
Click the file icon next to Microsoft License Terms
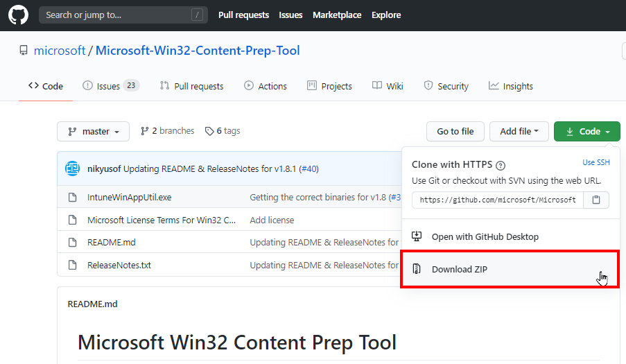click(72, 220)
